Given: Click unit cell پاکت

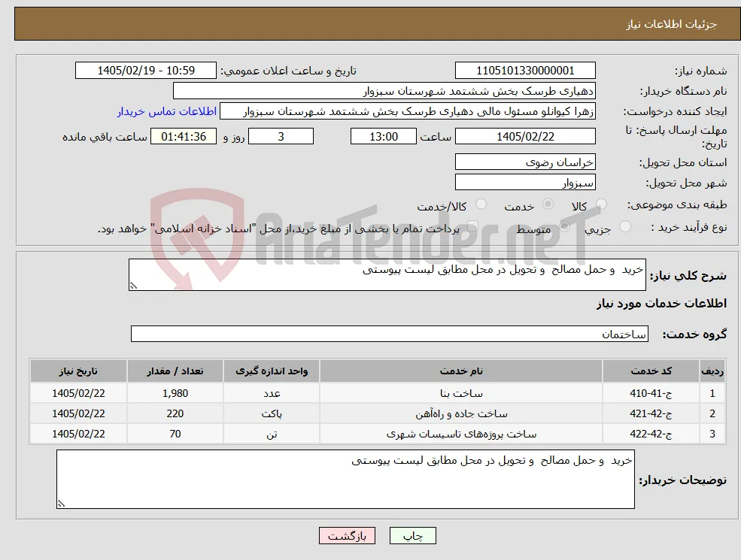Looking at the screenshot, I should tap(272, 413).
